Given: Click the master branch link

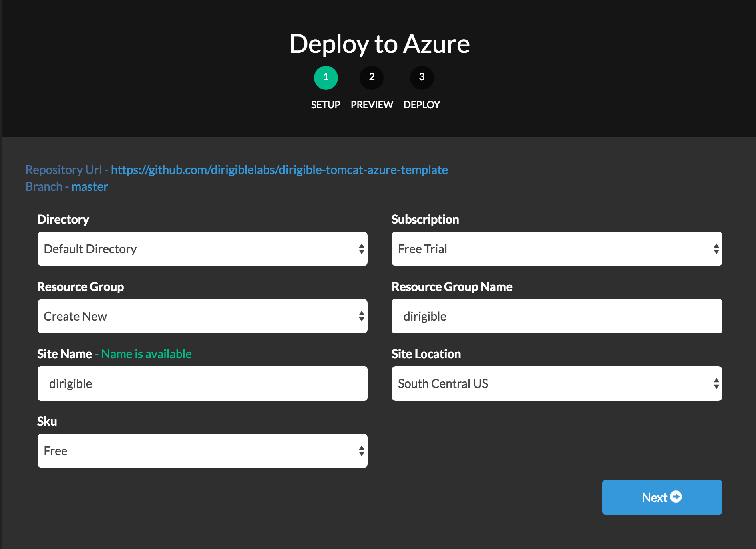Looking at the screenshot, I should click(x=90, y=187).
